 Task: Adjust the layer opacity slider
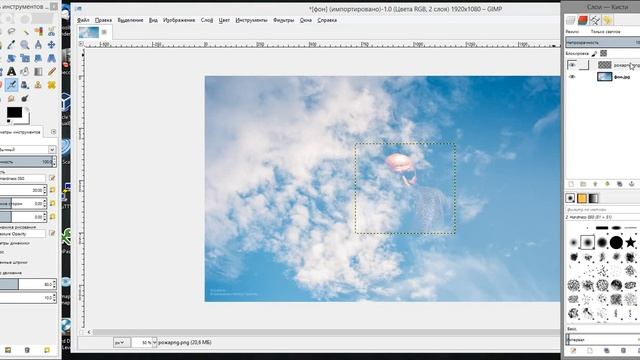[602, 42]
